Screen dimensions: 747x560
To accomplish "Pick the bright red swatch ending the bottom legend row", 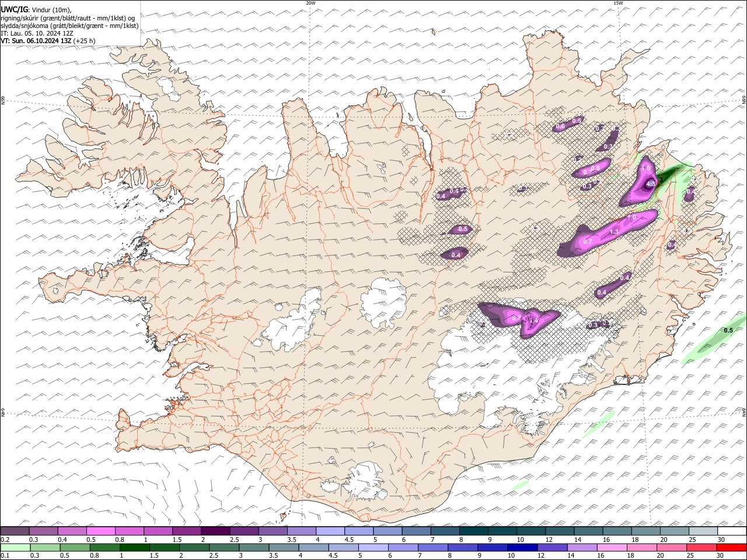I will pos(732,547).
